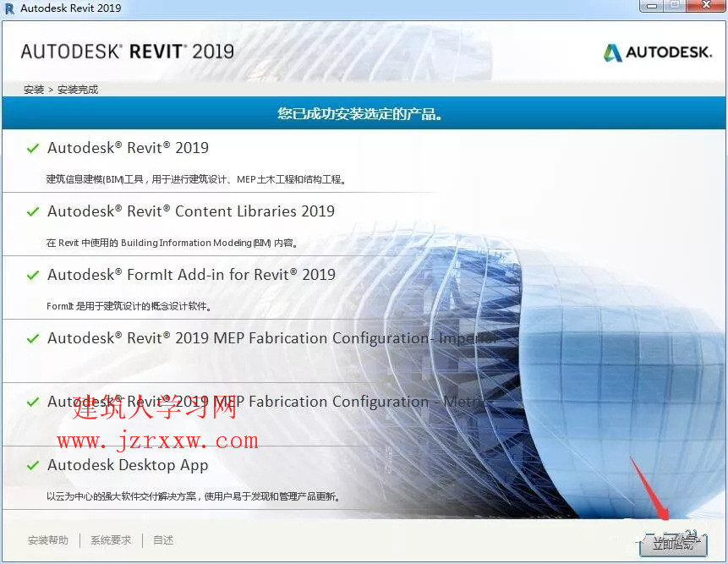Image resolution: width=728 pixels, height=564 pixels.
Task: Click the AUTODESK REVIT 2019 header title
Action: 127,52
